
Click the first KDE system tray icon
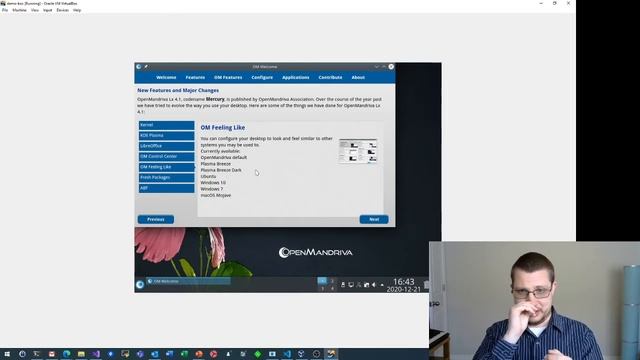pos(343,285)
